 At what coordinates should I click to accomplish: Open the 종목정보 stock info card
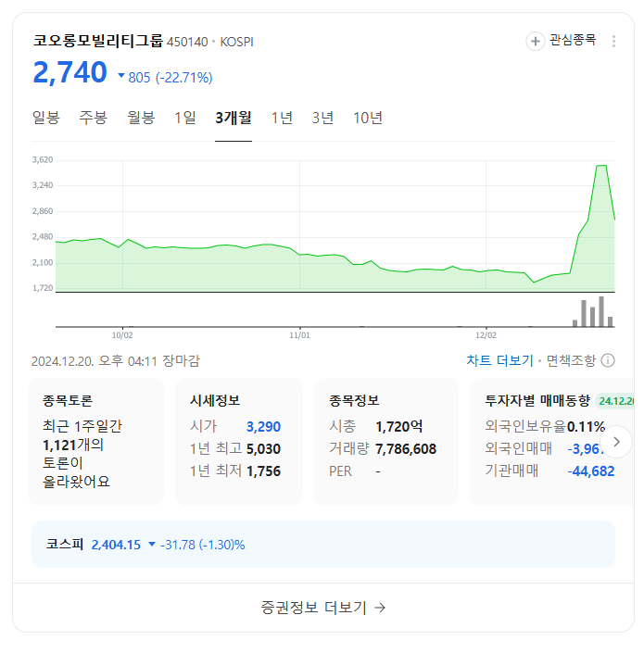pos(386,442)
